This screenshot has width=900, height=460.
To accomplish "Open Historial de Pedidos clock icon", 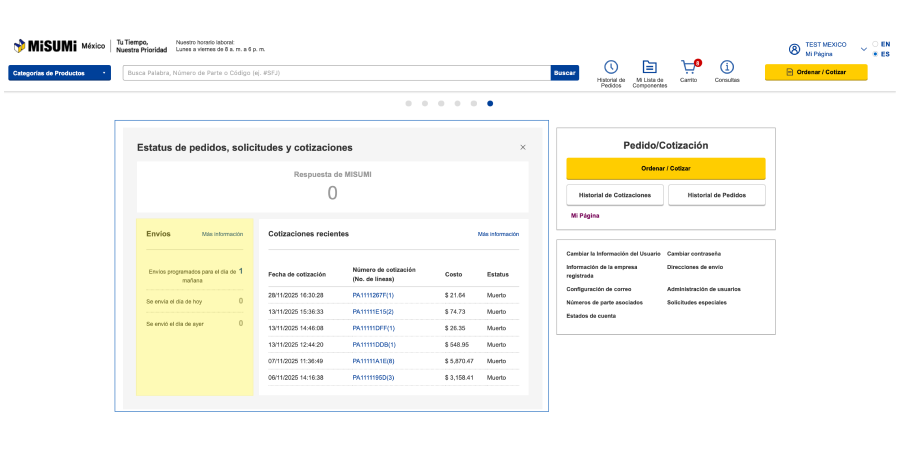I will point(611,67).
